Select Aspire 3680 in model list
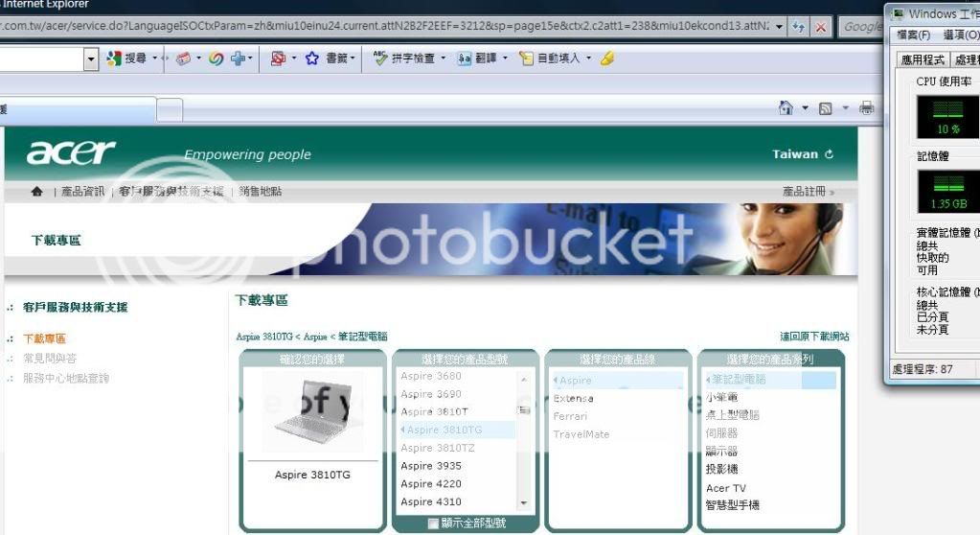 pos(431,376)
